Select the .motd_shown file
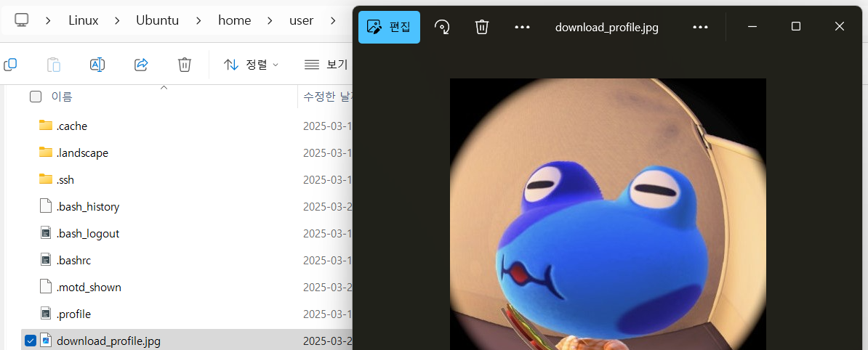 point(89,288)
